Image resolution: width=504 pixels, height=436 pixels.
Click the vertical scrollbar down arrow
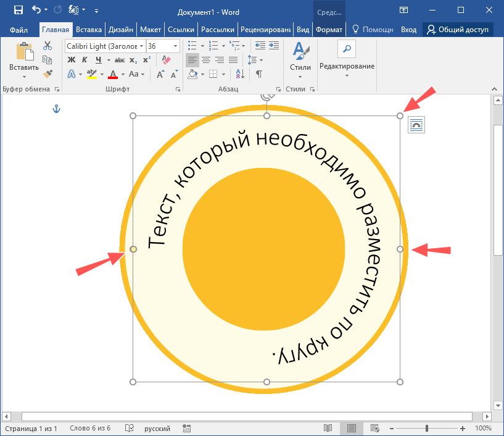[498, 406]
